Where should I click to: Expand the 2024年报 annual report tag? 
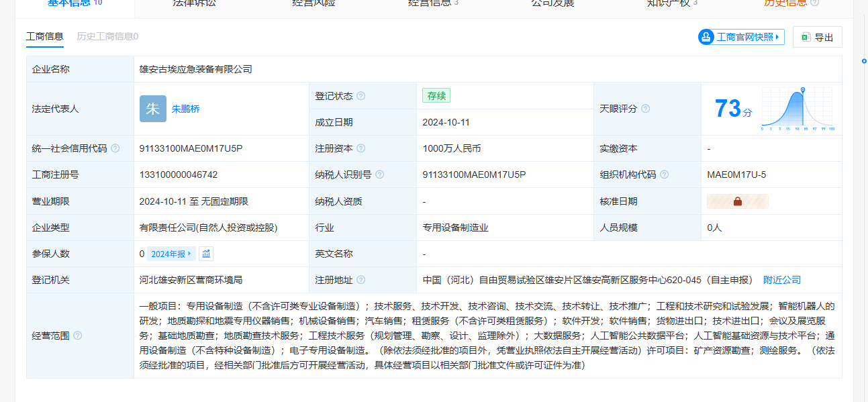pyautogui.click(x=171, y=254)
